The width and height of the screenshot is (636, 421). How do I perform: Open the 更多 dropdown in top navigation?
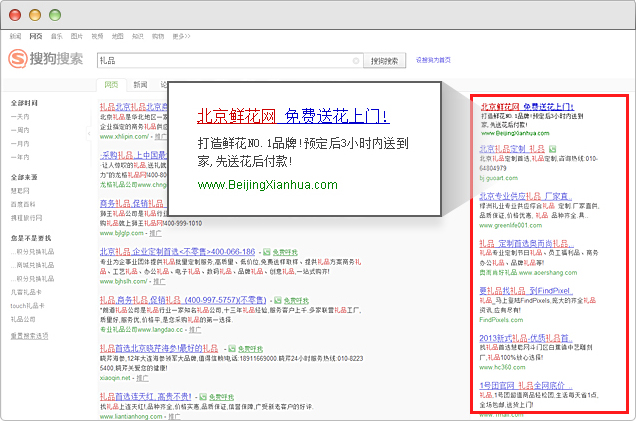click(181, 35)
